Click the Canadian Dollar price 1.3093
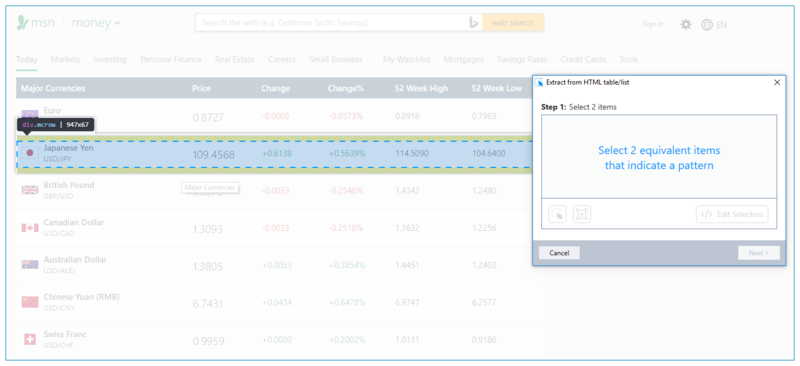 click(x=208, y=229)
